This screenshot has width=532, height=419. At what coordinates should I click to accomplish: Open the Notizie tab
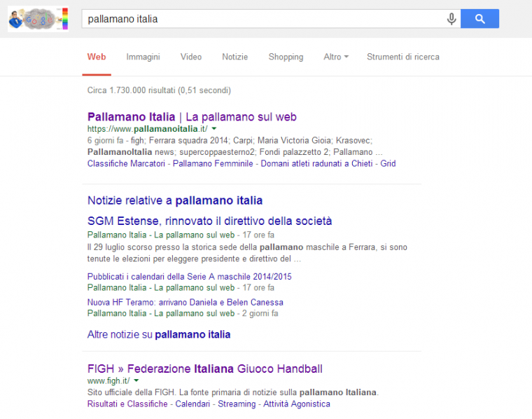[x=234, y=57]
